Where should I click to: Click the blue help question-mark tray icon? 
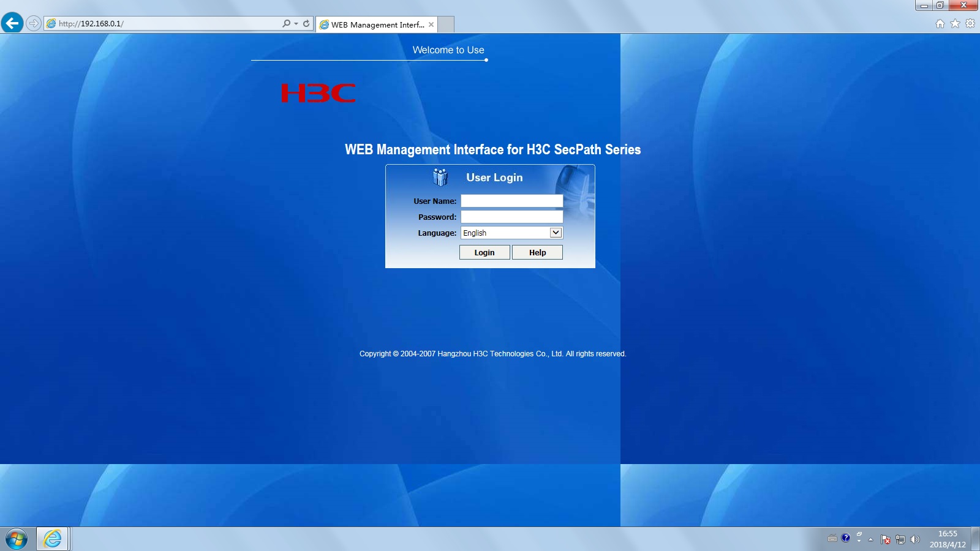pos(846,538)
